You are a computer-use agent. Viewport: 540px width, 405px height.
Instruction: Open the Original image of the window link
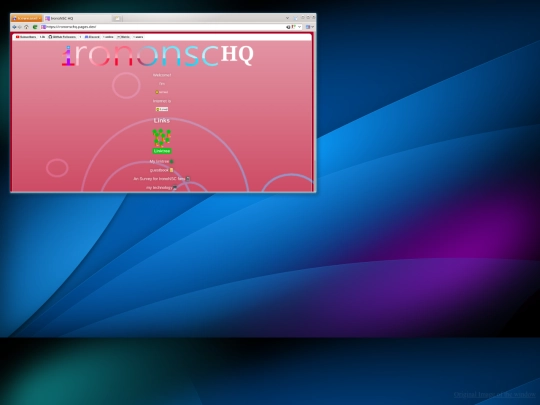pos(495,394)
